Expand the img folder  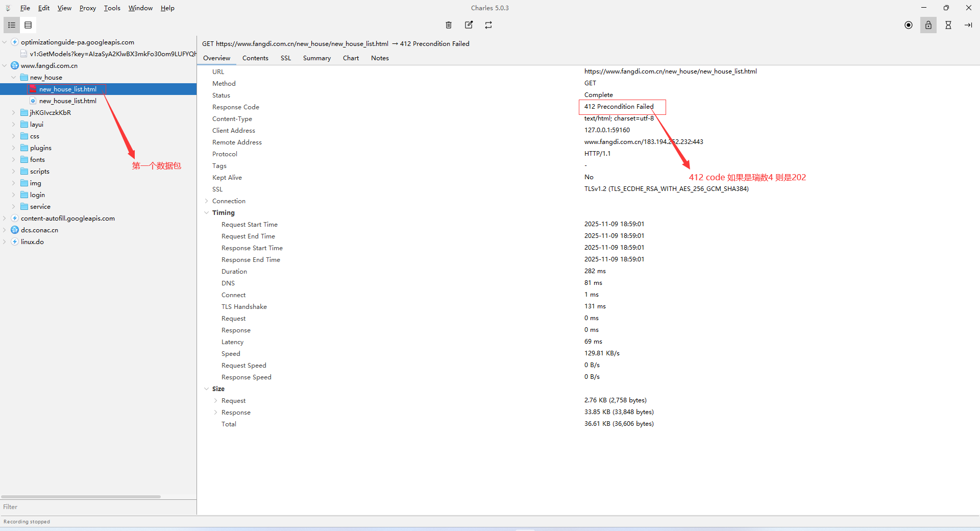click(14, 183)
